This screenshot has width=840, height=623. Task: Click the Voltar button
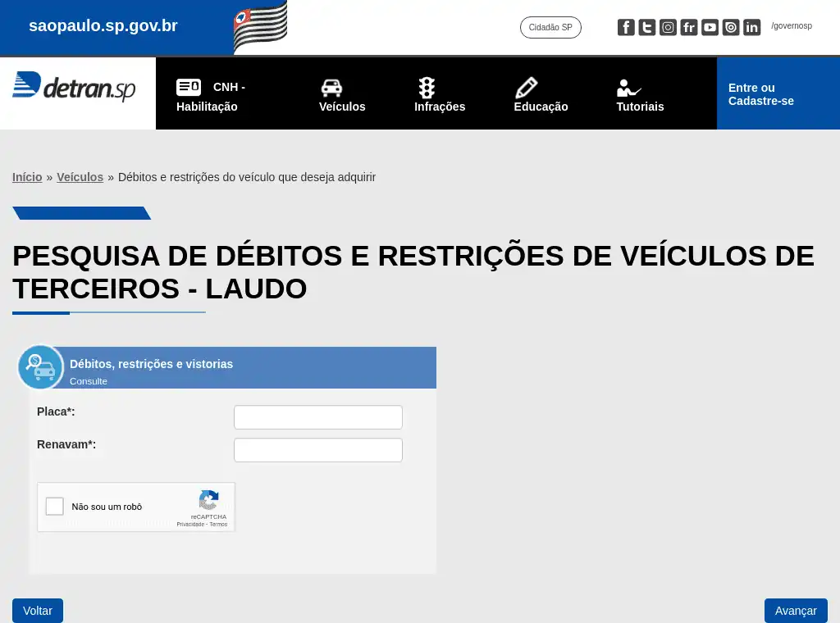(38, 611)
